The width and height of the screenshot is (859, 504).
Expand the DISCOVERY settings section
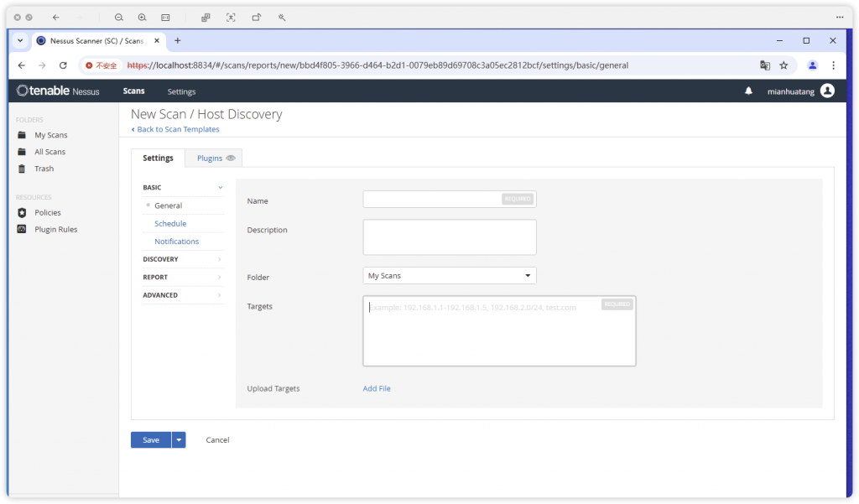(x=183, y=259)
